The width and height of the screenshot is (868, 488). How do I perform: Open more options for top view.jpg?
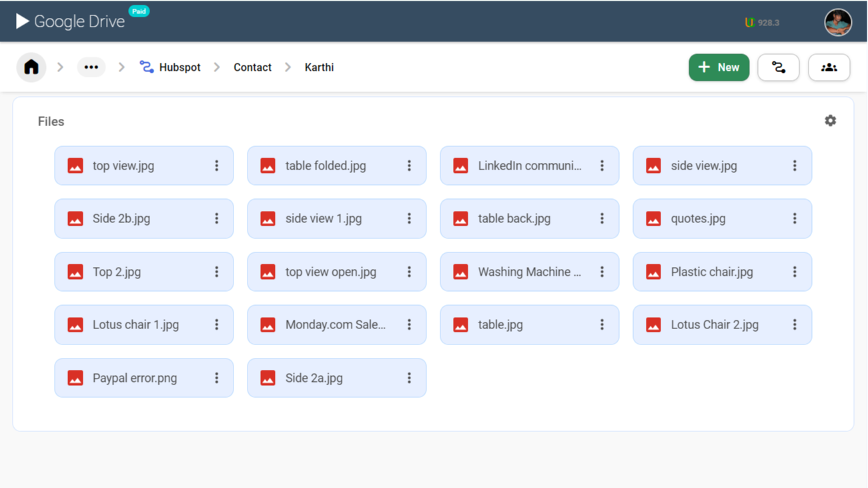pos(217,166)
